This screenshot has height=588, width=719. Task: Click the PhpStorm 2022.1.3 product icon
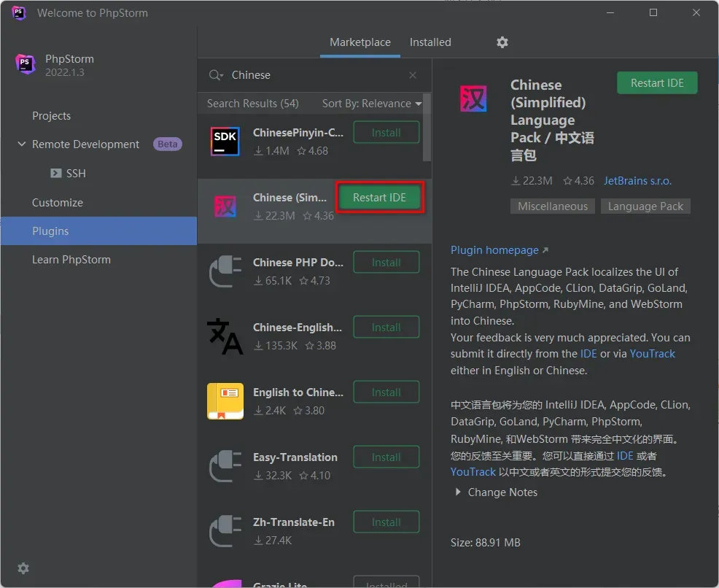click(x=26, y=63)
